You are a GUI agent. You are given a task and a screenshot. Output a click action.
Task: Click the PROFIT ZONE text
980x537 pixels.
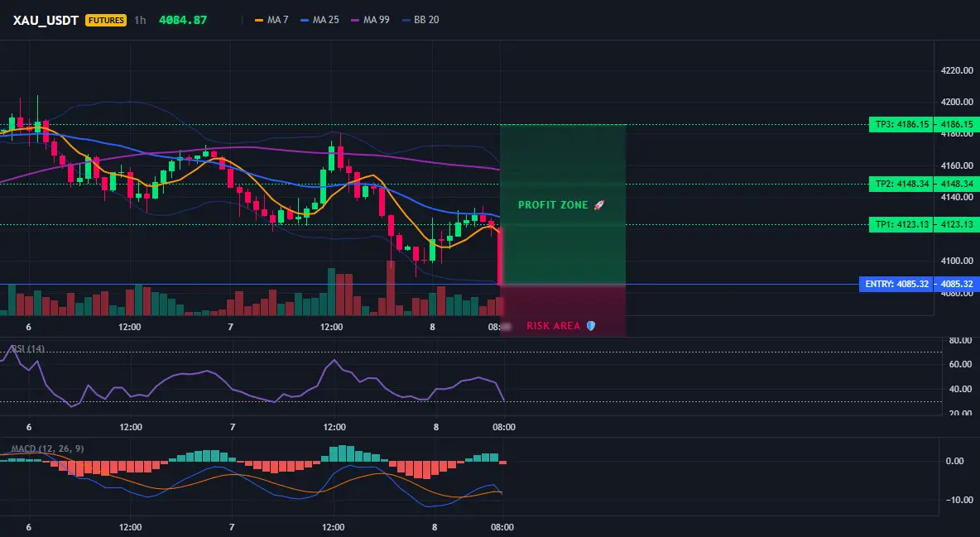click(553, 205)
